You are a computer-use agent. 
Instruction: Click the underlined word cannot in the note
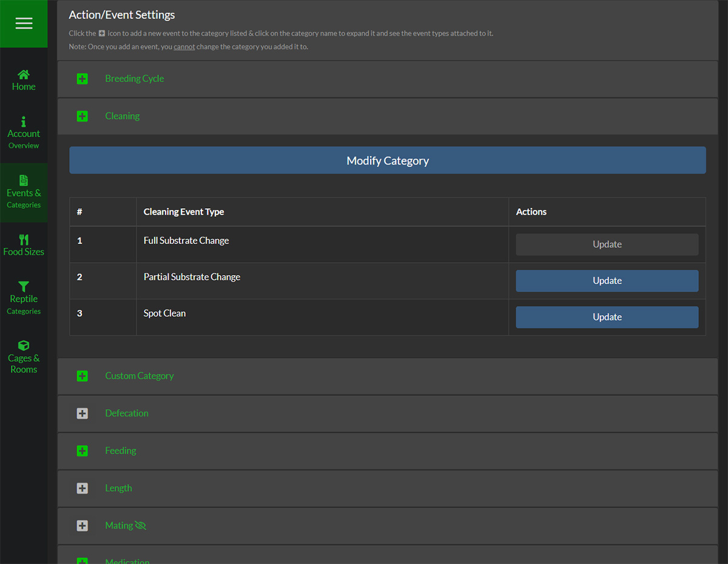[184, 47]
